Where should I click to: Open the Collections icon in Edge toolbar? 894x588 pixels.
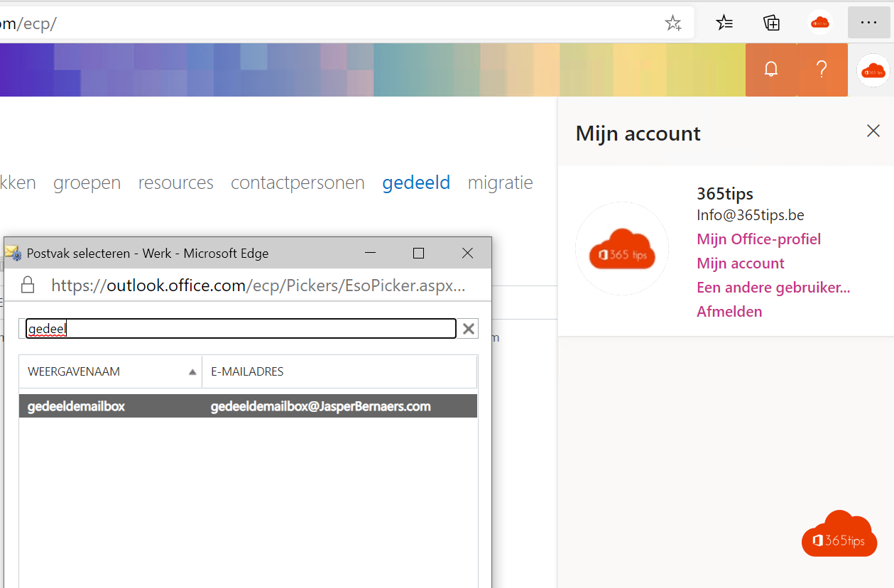pyautogui.click(x=771, y=23)
